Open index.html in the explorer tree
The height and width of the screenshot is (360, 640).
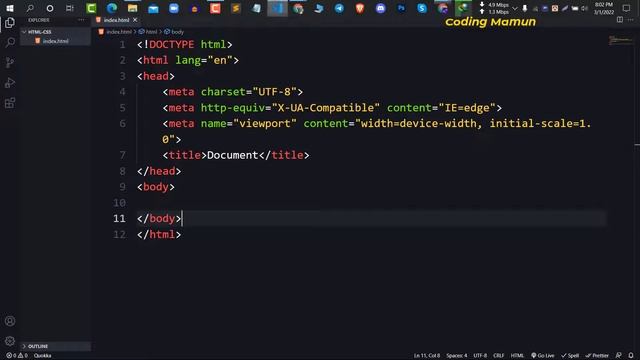56,41
